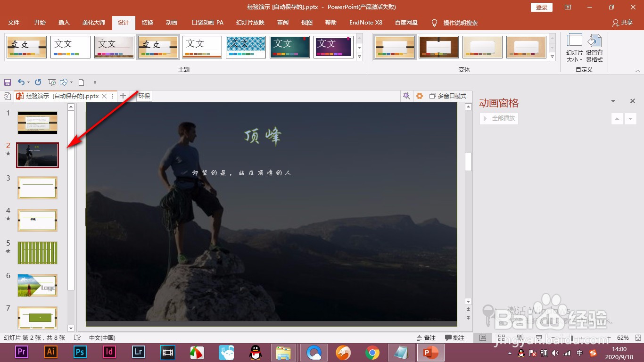Apply the plain white Office theme thumbnail
The image size is (644, 362).
[x=70, y=47]
